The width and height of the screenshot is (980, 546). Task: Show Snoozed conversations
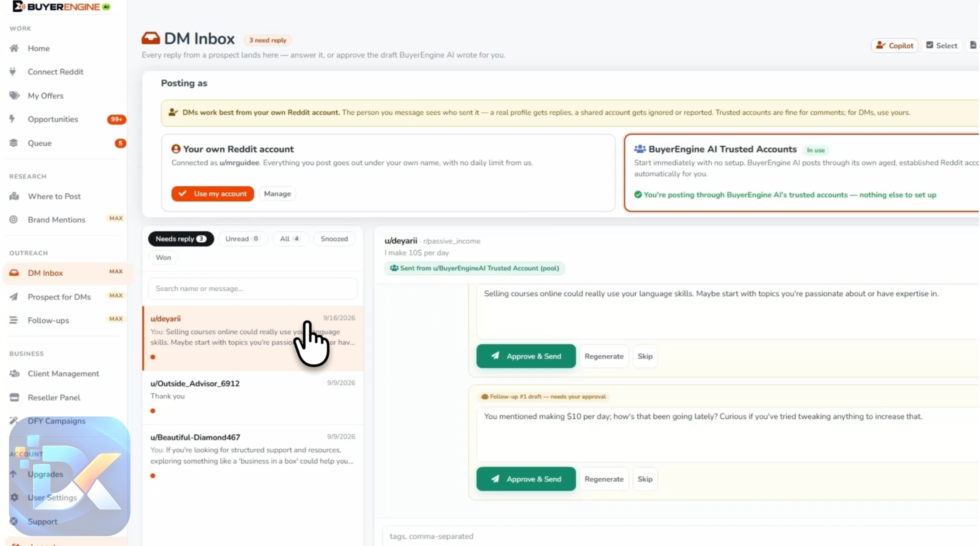334,238
